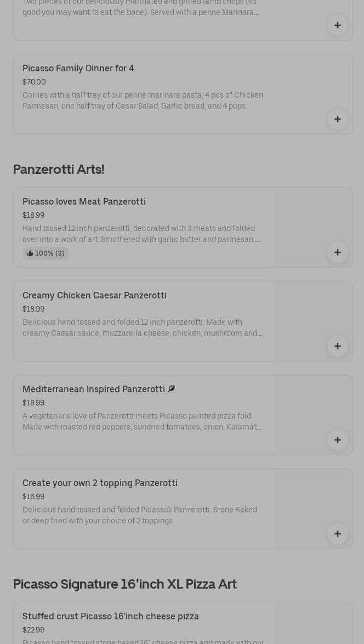The height and width of the screenshot is (644, 364).
Task: Open Stuffed crust Picasso 16'inch cheese pizza
Action: click(x=110, y=616)
